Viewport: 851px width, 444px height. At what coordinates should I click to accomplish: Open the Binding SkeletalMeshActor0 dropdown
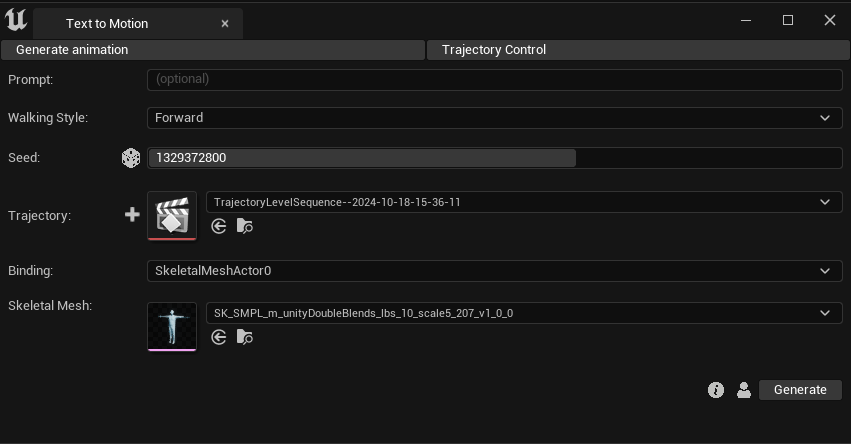coord(494,271)
